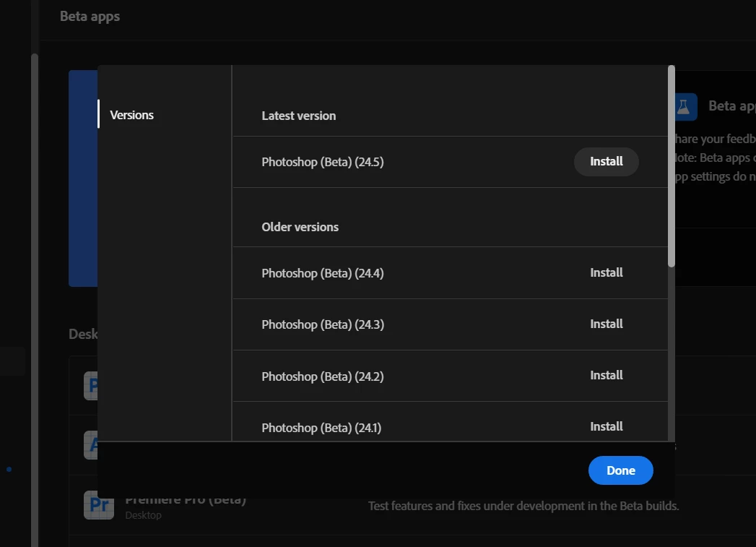Select the Versions tab in dialog sidebar
This screenshot has height=547, width=756.
pyautogui.click(x=131, y=115)
